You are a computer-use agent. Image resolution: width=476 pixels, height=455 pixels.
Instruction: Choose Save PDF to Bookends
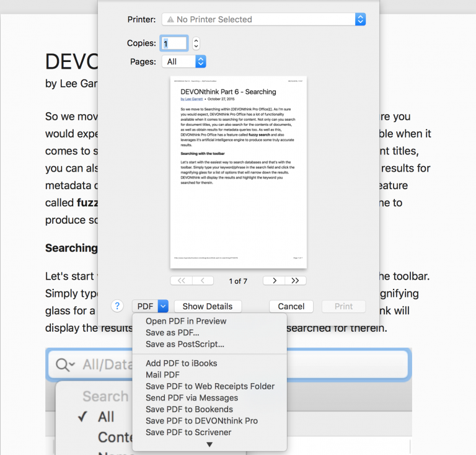tap(209, 410)
